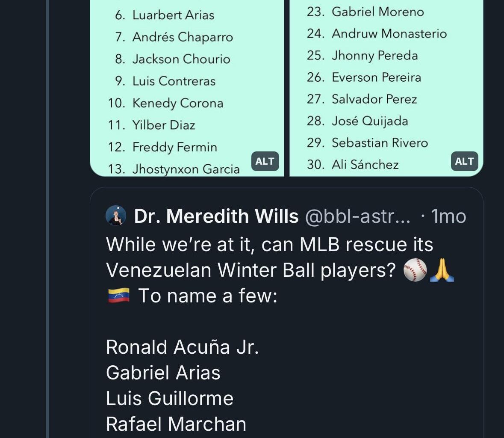Viewport: 504px width, 438px height.
Task: Click the Luis Guillorme text line
Action: click(170, 398)
